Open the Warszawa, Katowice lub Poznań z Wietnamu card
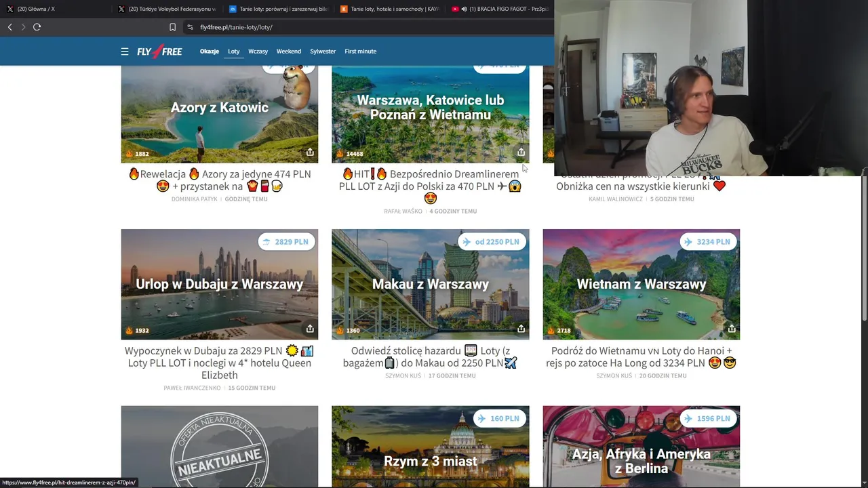This screenshot has width=868, height=488. [431, 114]
